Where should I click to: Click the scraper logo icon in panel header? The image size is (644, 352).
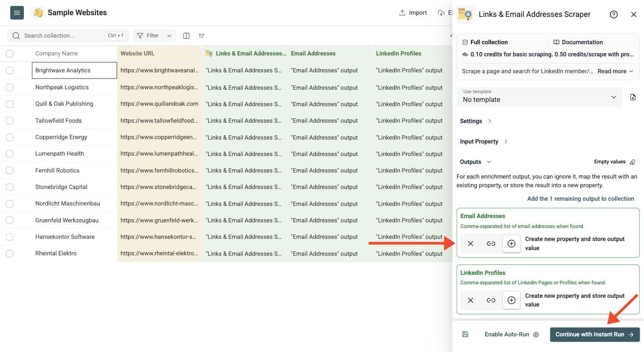465,14
